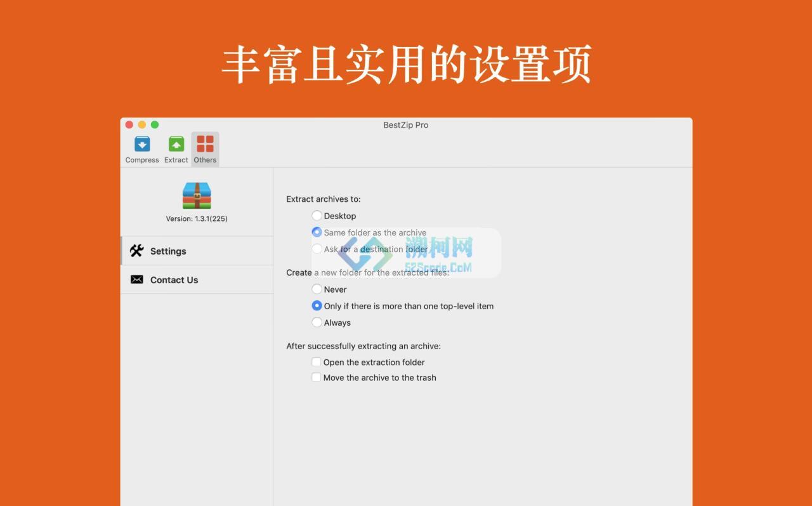The width and height of the screenshot is (812, 506).
Task: Click the Contact Us envelope icon
Action: pyautogui.click(x=136, y=279)
